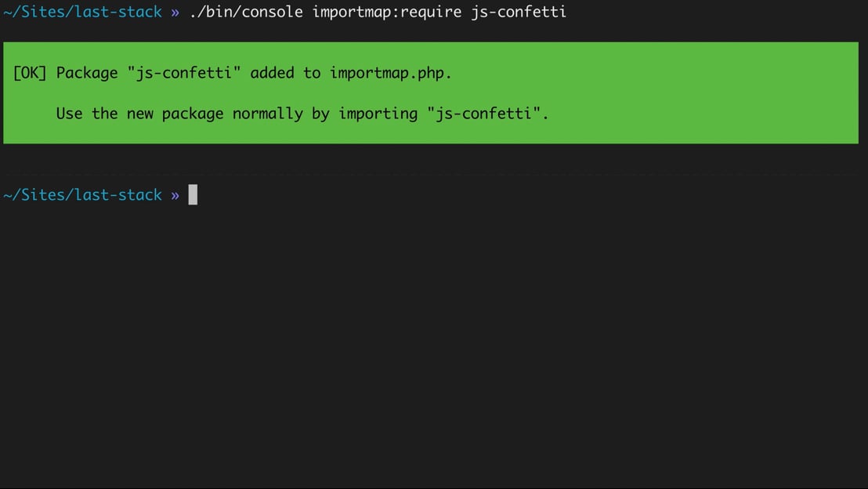The width and height of the screenshot is (868, 489).
Task: Click the quoted "js-confetti" in Package message
Action: coord(184,73)
